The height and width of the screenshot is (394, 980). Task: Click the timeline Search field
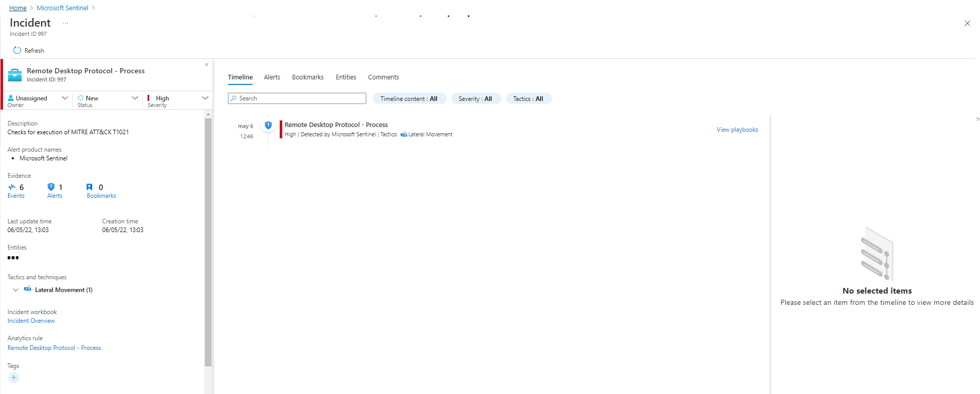297,98
